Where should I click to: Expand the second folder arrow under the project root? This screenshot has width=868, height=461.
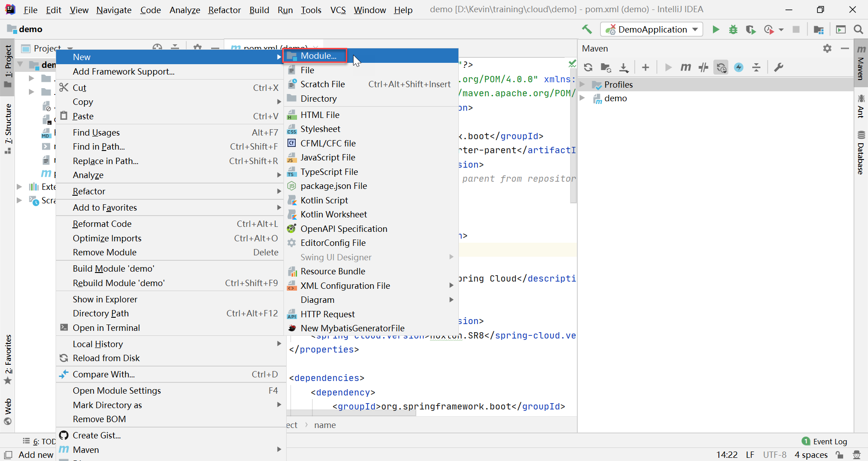click(x=32, y=92)
